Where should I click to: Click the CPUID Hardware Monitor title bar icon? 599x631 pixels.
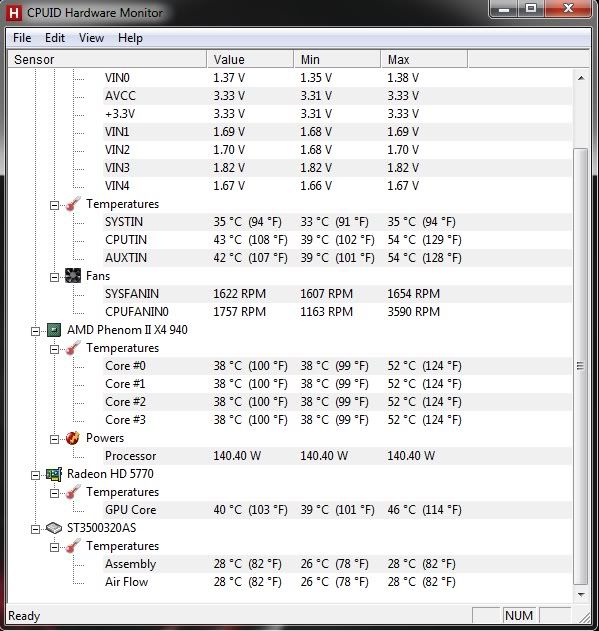(x=13, y=13)
